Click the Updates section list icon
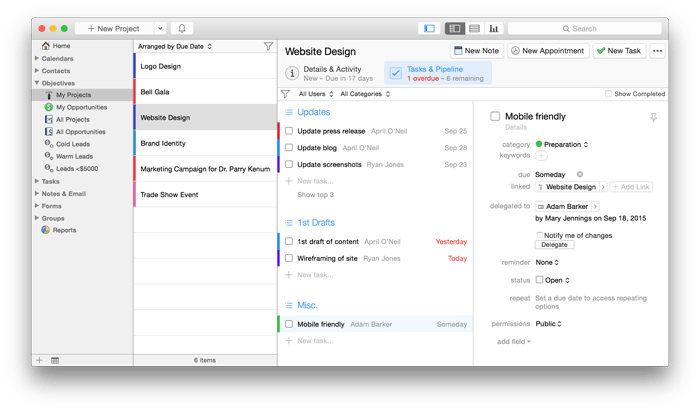The width and height of the screenshot is (700, 411). pos(289,112)
